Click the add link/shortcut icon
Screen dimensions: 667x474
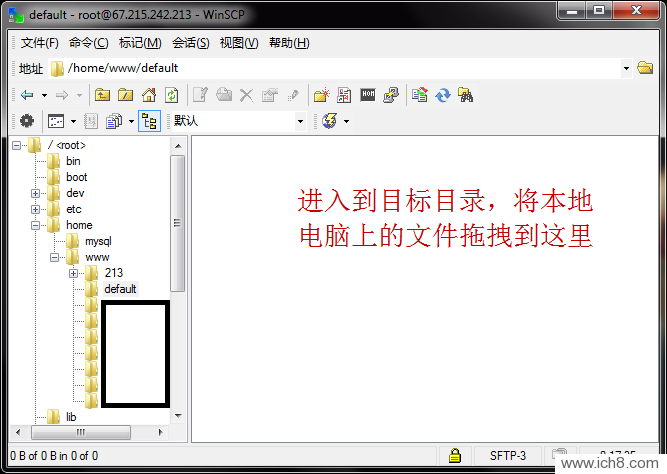pos(344,95)
